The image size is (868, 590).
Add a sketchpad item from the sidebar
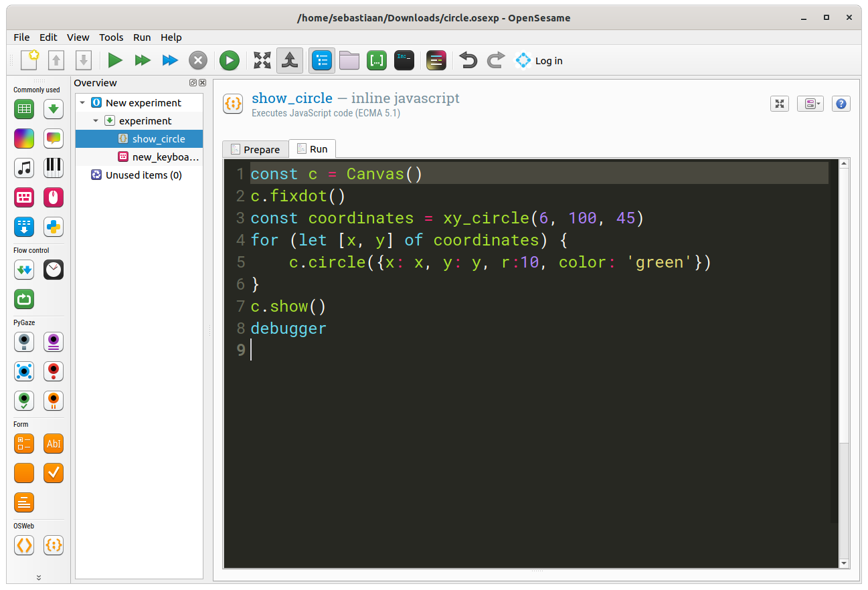click(x=23, y=138)
